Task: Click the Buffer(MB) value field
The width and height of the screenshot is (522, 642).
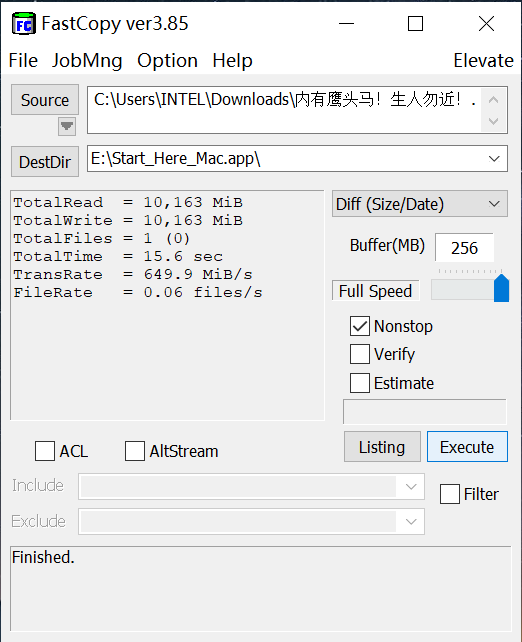Action: tap(464, 248)
